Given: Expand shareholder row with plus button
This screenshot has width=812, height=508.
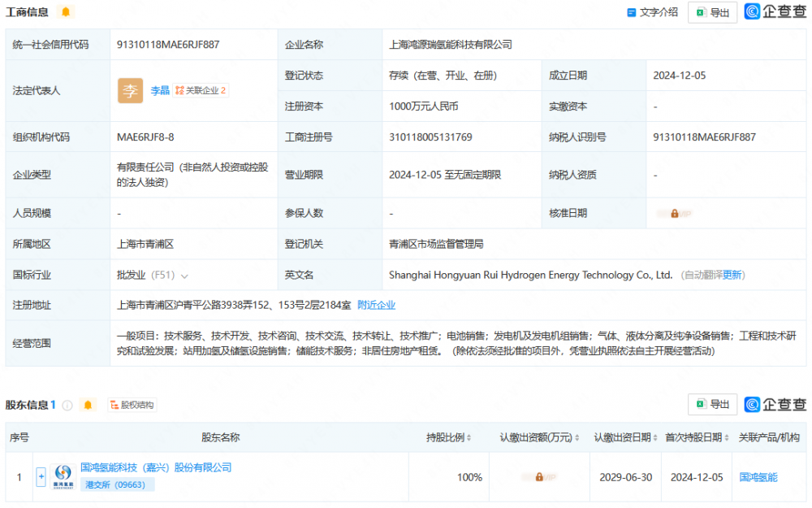Looking at the screenshot, I should tap(41, 476).
